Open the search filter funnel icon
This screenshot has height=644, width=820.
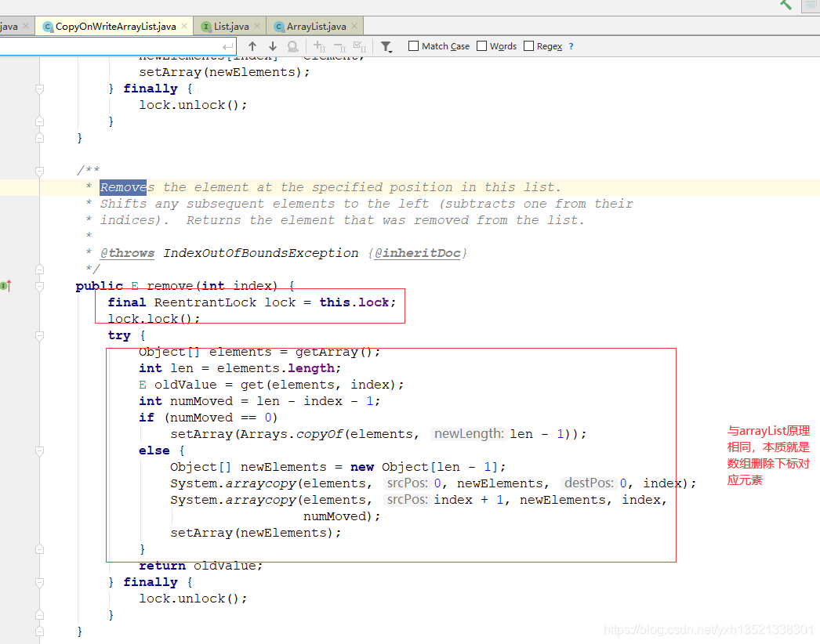385,45
